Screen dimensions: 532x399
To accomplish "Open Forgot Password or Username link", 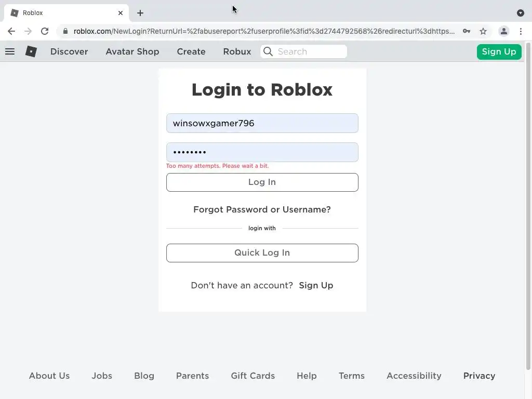I will [x=262, y=209].
